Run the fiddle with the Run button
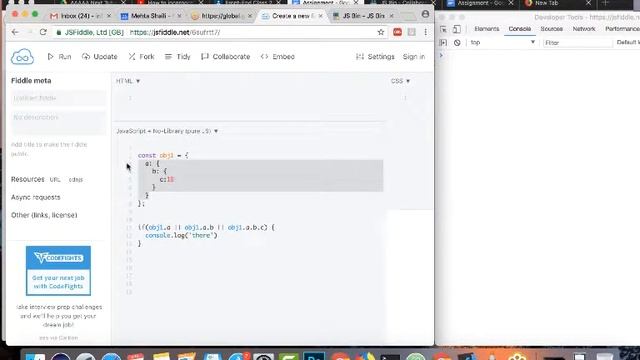The image size is (640, 360). click(x=60, y=57)
